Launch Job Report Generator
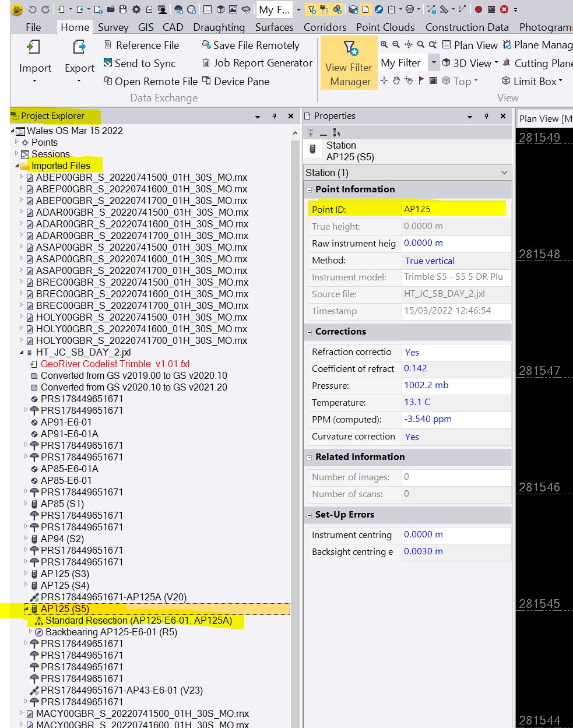This screenshot has height=728, width=573. click(257, 63)
